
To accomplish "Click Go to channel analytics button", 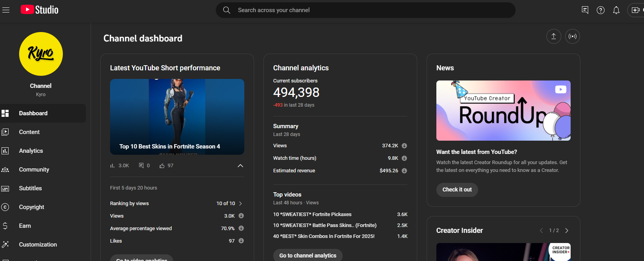I will click(308, 256).
